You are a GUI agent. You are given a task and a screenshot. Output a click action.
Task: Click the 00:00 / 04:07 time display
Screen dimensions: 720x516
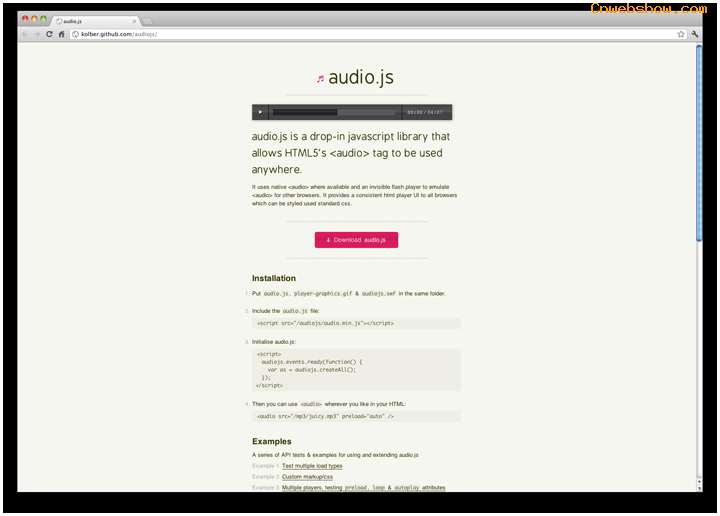click(425, 112)
